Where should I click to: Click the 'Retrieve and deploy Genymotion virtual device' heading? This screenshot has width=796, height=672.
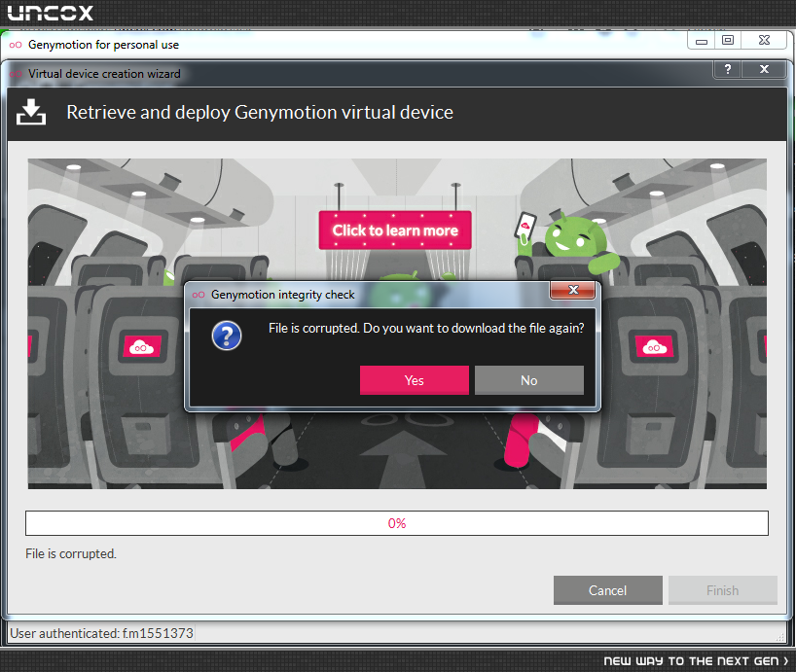[x=260, y=112]
